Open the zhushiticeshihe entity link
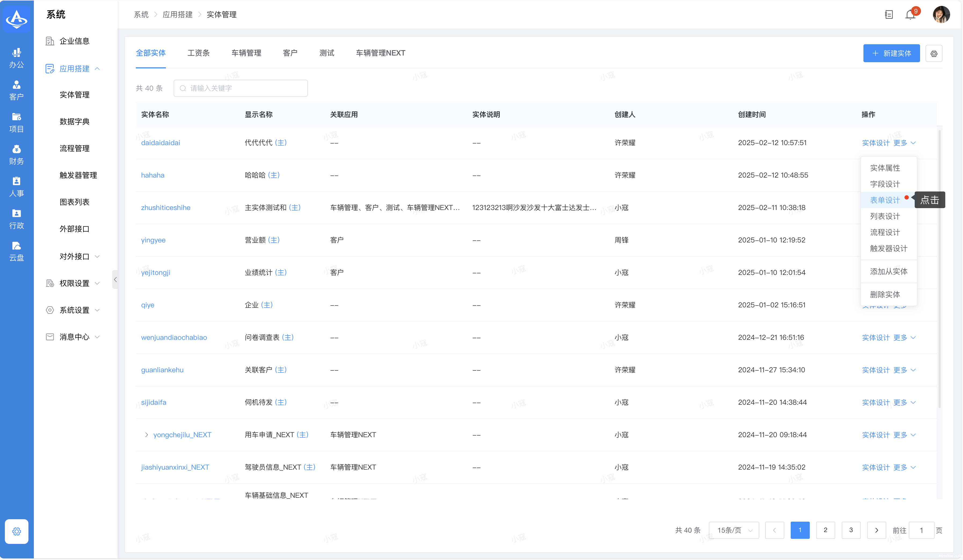The width and height of the screenshot is (963, 560). click(166, 207)
